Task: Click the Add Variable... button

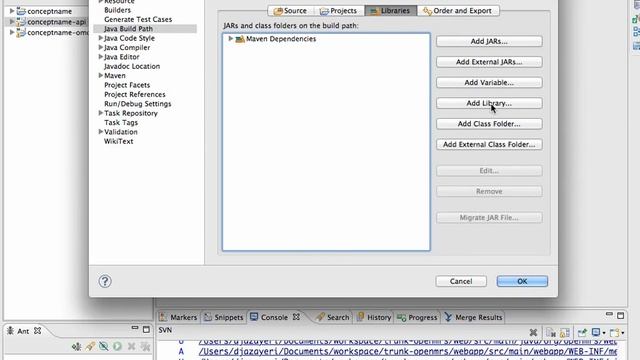Action: click(x=489, y=82)
